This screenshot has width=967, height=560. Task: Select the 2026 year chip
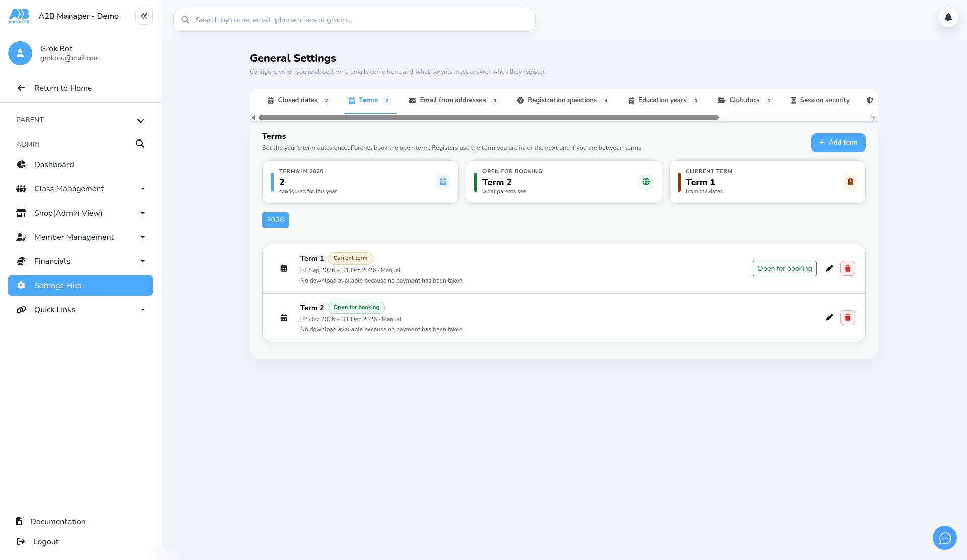point(275,220)
